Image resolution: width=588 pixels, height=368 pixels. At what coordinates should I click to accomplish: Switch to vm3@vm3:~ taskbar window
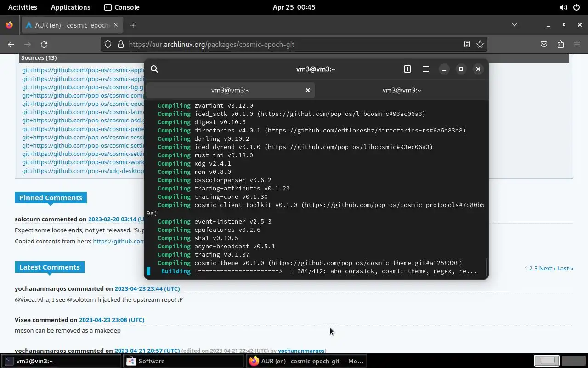click(x=61, y=361)
